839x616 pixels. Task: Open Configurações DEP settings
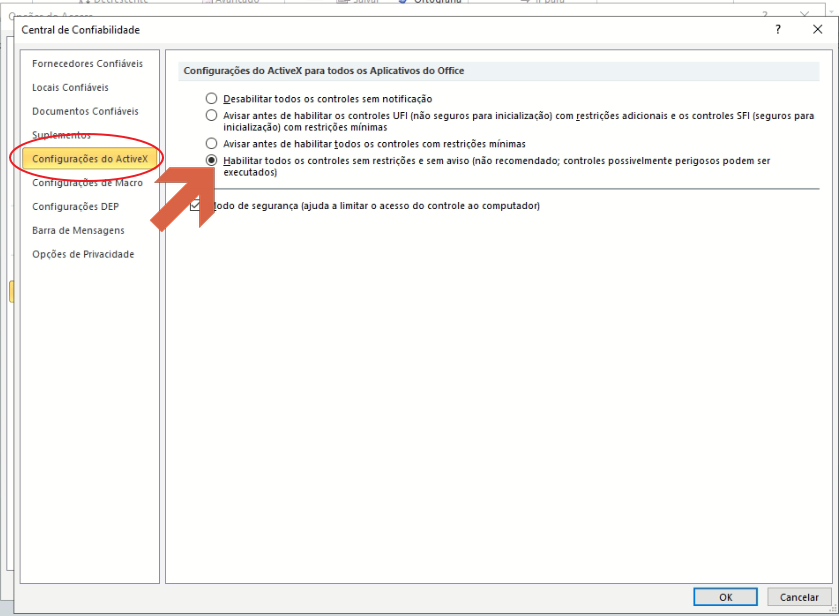pyautogui.click(x=73, y=206)
